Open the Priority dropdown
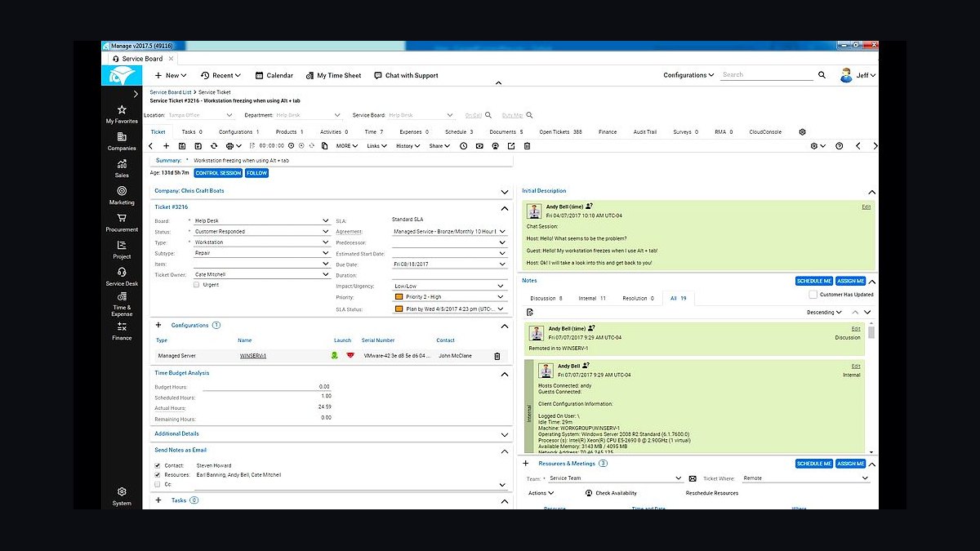Viewport: 980px width, 551px height. [x=449, y=297]
